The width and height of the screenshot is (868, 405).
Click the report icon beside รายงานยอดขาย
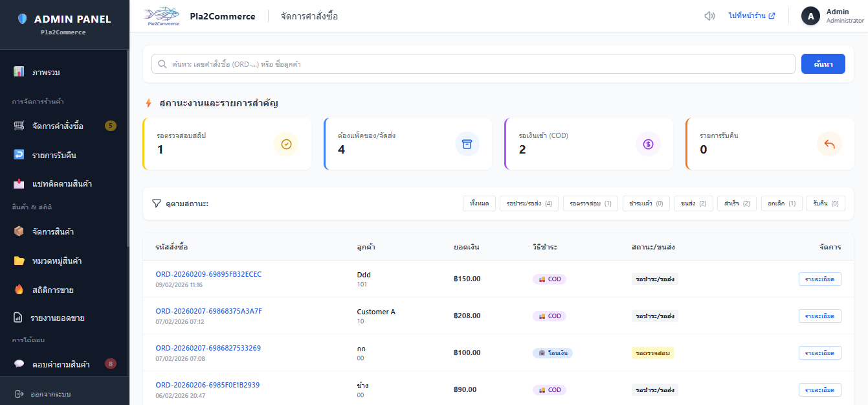coord(18,318)
